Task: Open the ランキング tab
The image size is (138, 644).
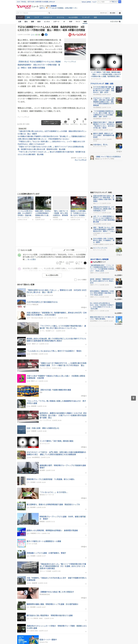Action: coord(86,17)
